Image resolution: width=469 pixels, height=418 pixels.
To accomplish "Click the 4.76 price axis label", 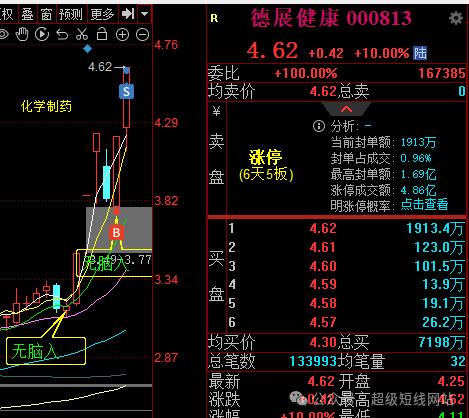I will pos(166,45).
